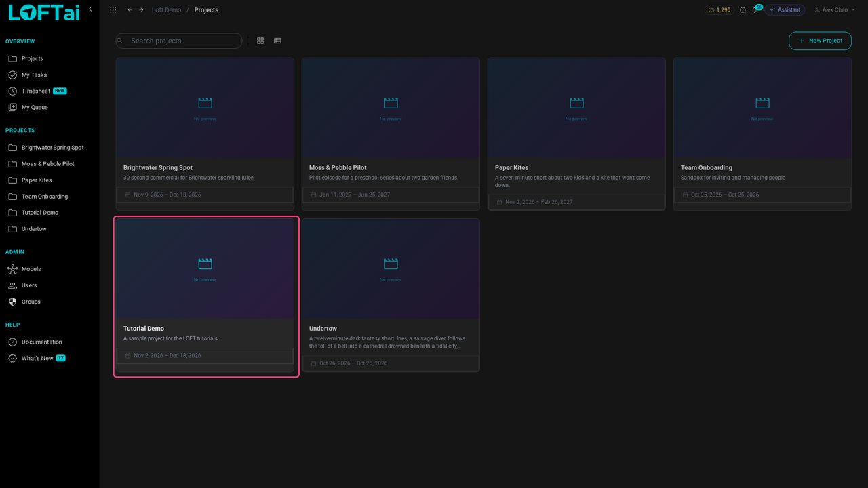The height and width of the screenshot is (488, 868).
Task: Click date range Oct 26, 2026 – Oct 26, 2026
Action: pyautogui.click(x=353, y=363)
